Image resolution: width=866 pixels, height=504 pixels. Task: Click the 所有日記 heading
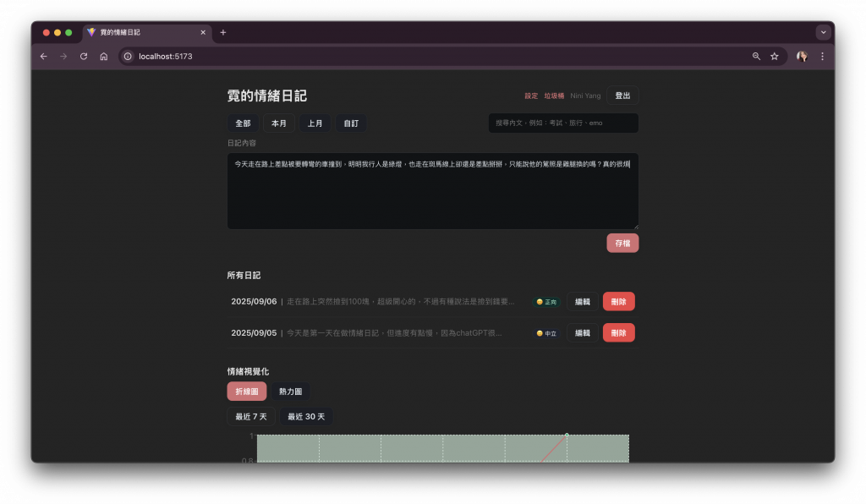244,276
